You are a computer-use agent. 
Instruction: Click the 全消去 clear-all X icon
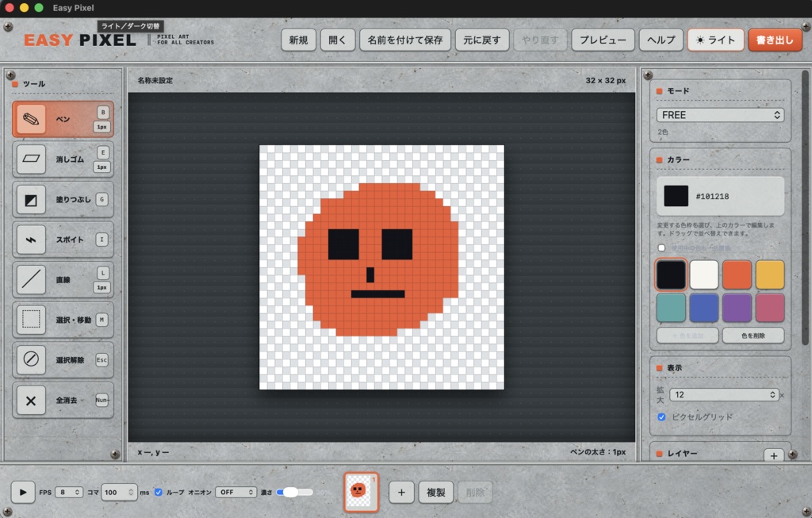(x=31, y=400)
